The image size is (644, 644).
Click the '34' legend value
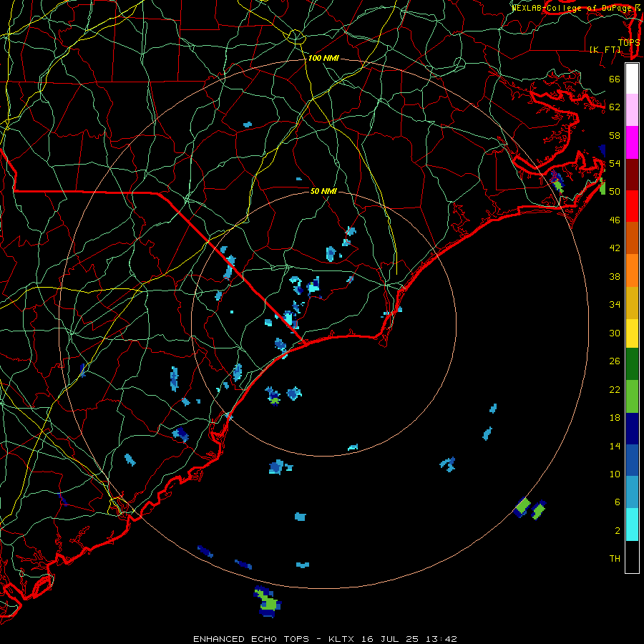coord(615,305)
